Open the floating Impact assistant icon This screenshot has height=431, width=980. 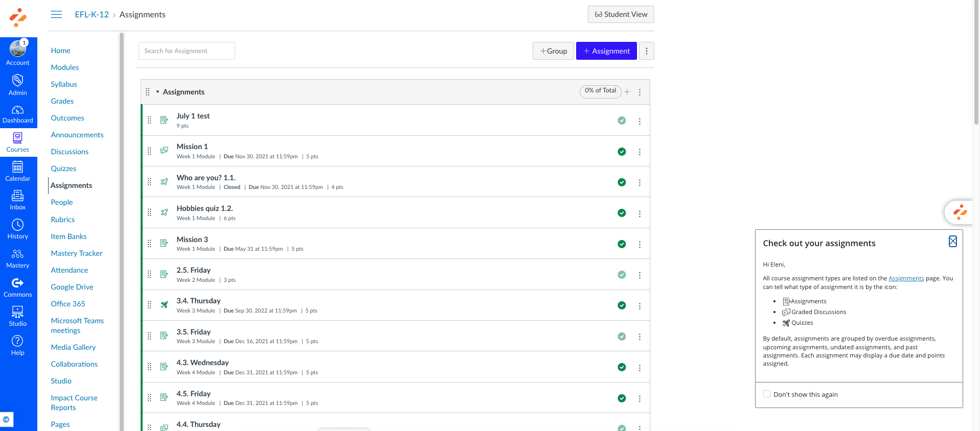tap(960, 211)
